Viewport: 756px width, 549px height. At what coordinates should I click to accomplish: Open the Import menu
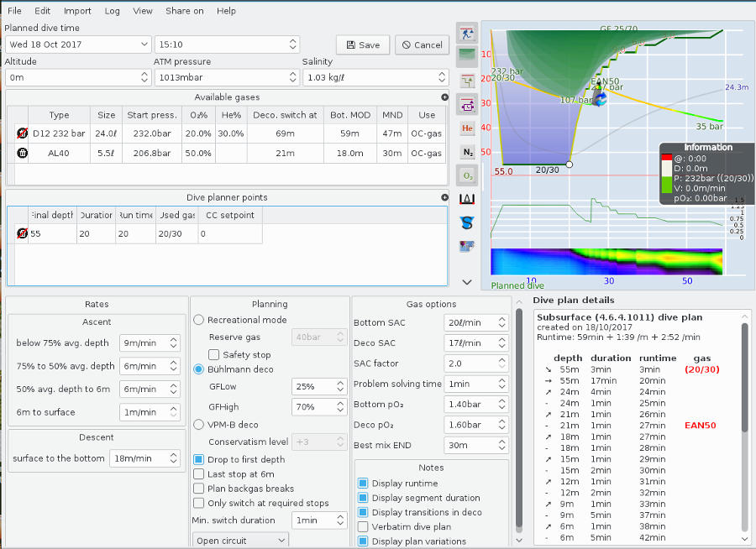click(x=77, y=11)
